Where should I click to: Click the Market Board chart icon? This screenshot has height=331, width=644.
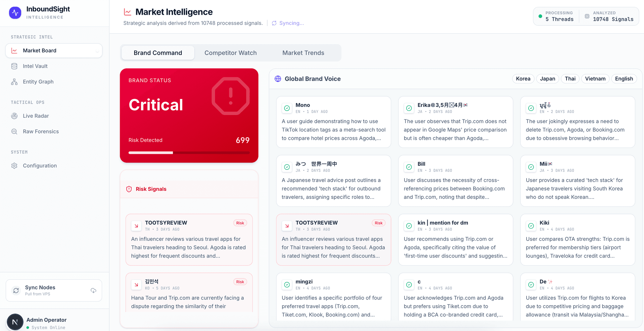click(14, 51)
